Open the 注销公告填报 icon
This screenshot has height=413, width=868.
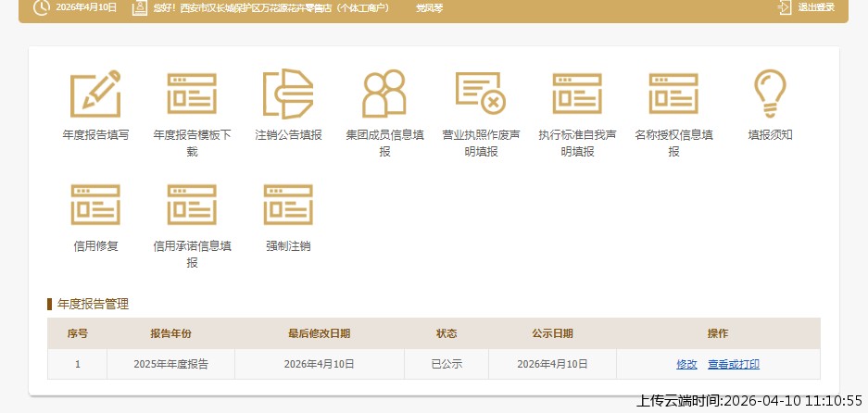click(288, 94)
